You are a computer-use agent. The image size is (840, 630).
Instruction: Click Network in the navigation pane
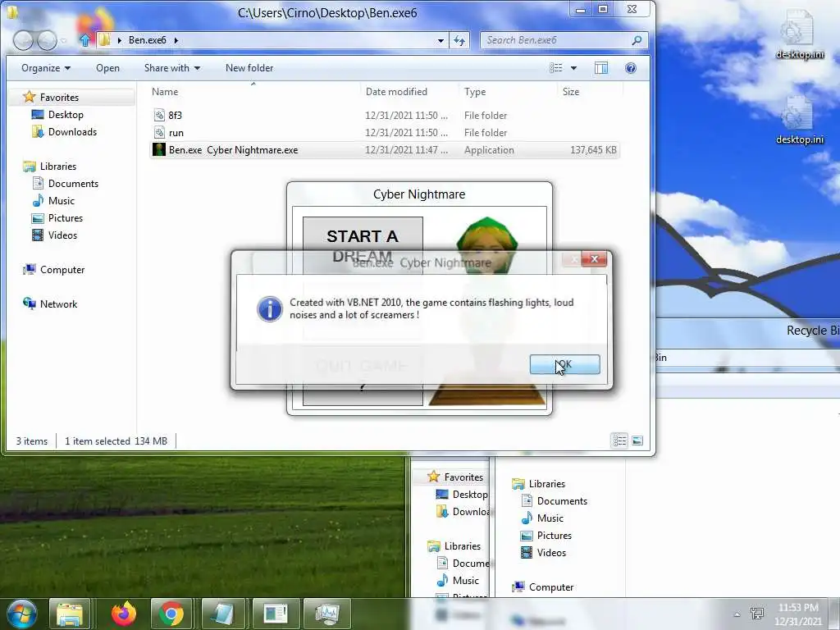pyautogui.click(x=58, y=304)
